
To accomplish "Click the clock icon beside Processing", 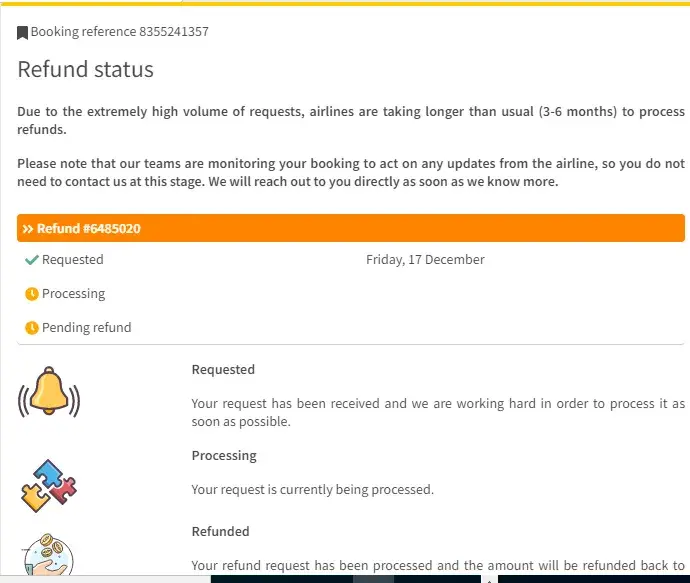I will pos(32,294).
